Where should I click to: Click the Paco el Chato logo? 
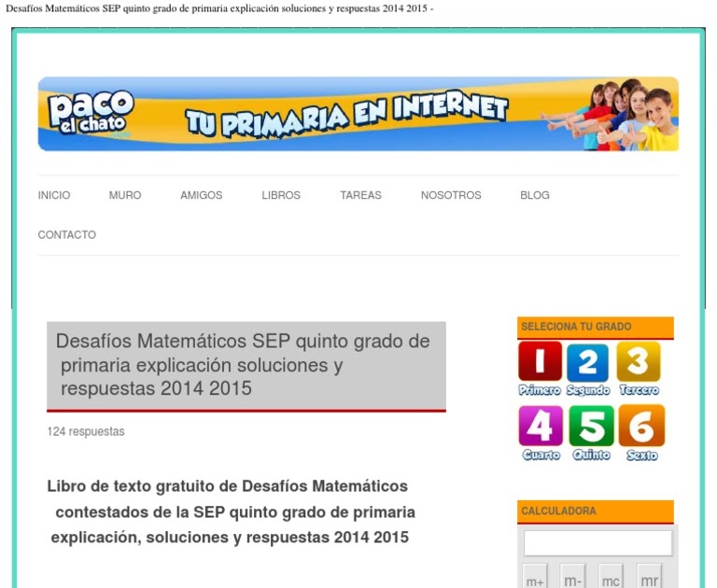click(91, 113)
